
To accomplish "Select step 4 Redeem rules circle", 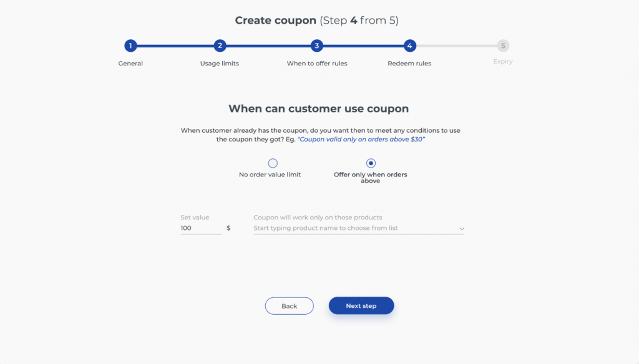I will click(x=409, y=45).
